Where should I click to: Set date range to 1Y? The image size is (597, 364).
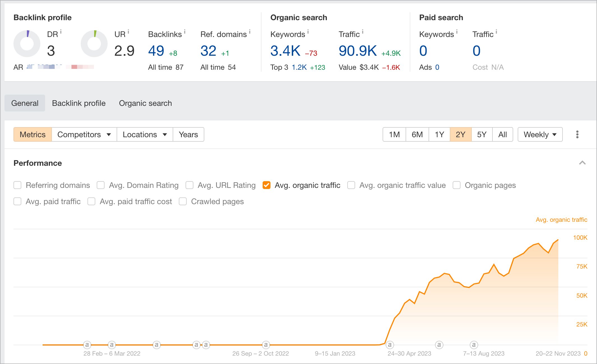[x=439, y=134]
